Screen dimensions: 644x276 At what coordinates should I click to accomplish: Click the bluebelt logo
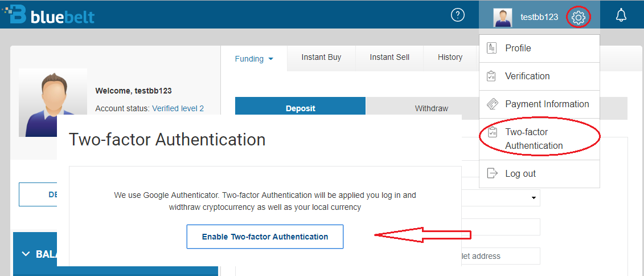point(48,15)
